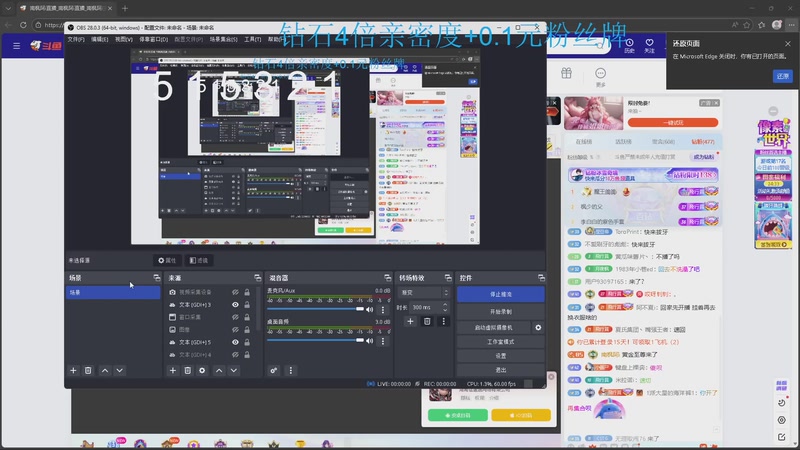This screenshot has width=800, height=450.
Task: Click the 开始录制 button
Action: coord(501,311)
